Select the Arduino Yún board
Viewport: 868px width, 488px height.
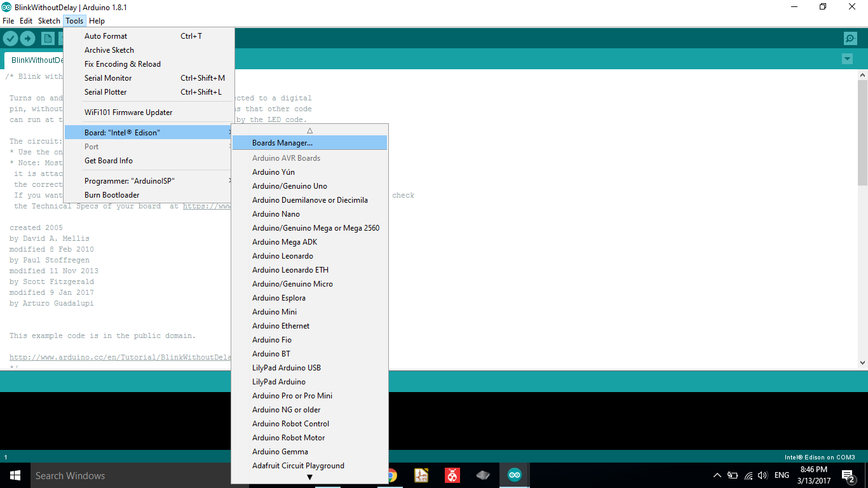point(309,172)
